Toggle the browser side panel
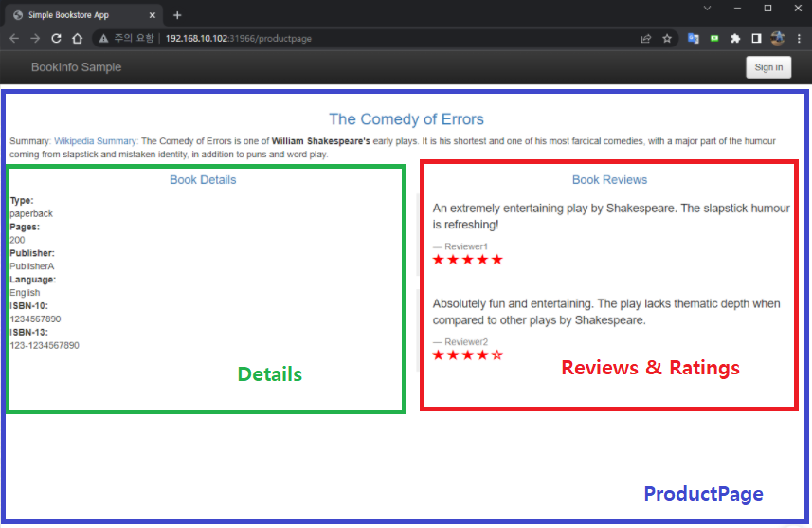The image size is (812, 528). pos(756,39)
